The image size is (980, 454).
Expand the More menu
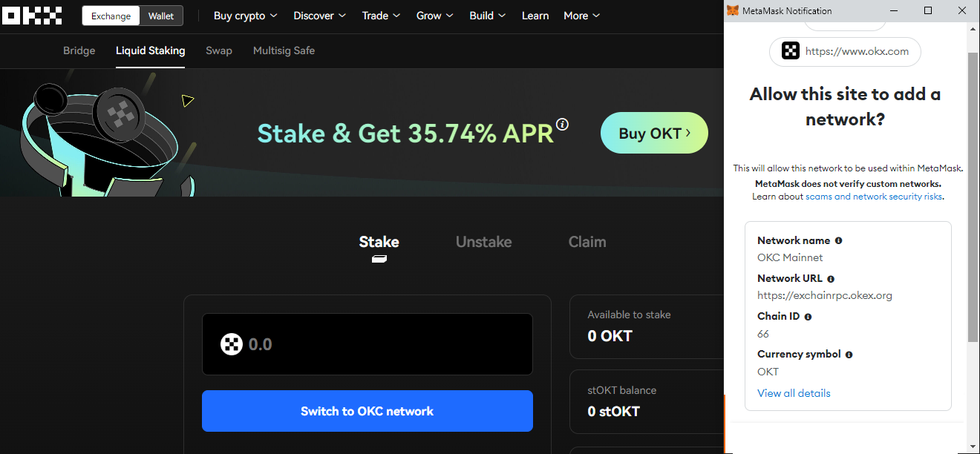(x=581, y=16)
